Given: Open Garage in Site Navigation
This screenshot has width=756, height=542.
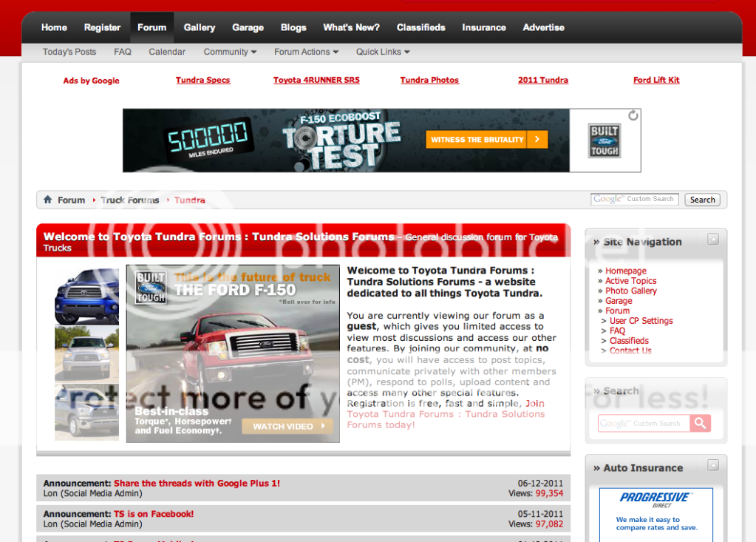Looking at the screenshot, I should coord(619,301).
